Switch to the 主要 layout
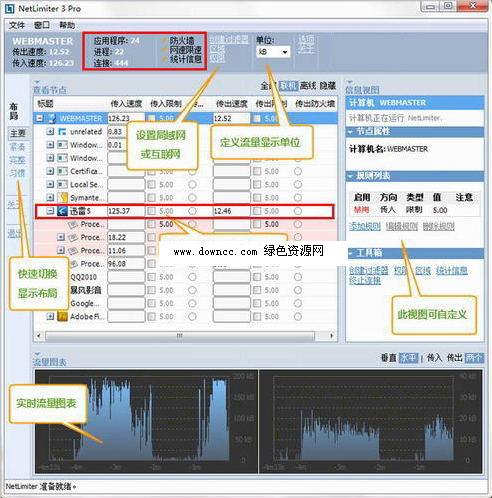The height and width of the screenshot is (498, 492). 18,133
